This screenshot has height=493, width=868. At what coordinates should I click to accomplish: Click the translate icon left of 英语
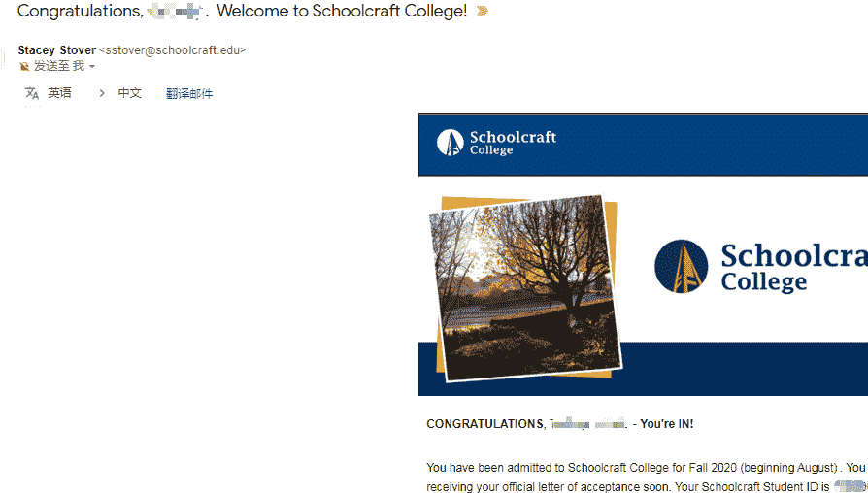click(31, 93)
